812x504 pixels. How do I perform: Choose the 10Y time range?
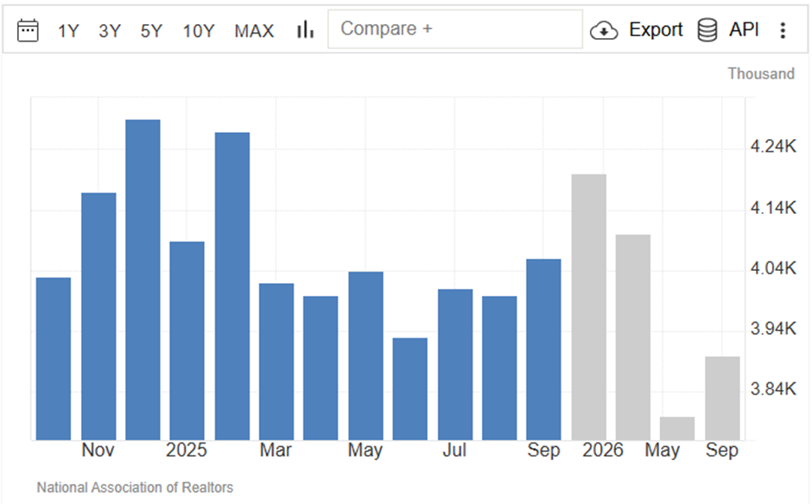(x=199, y=31)
